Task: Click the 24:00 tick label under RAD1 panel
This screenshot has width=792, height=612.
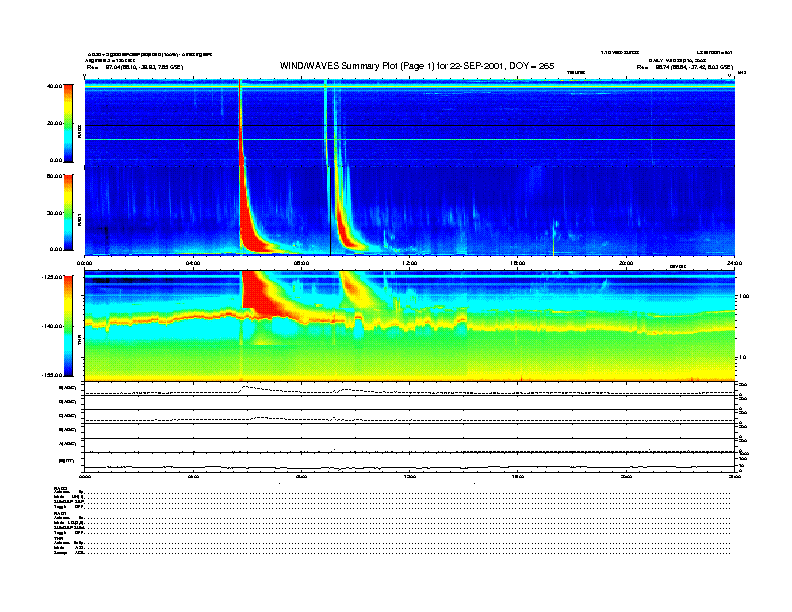Action: [x=734, y=263]
